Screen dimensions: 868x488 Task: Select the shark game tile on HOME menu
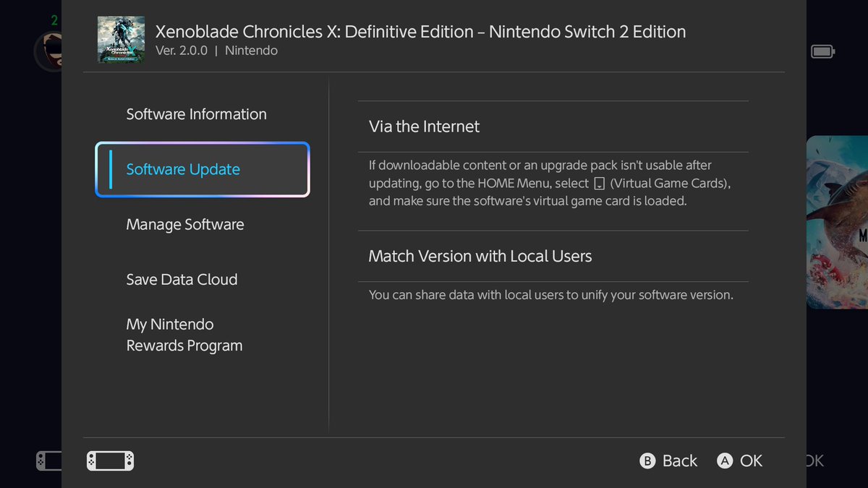[x=837, y=222]
